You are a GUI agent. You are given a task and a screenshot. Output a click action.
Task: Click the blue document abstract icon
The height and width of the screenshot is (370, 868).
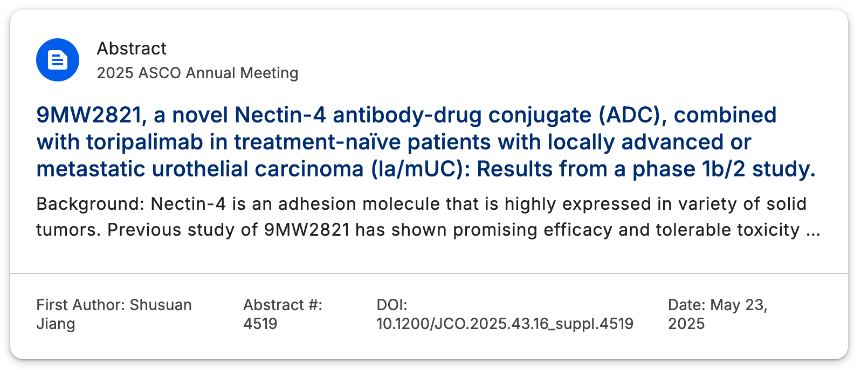58,60
